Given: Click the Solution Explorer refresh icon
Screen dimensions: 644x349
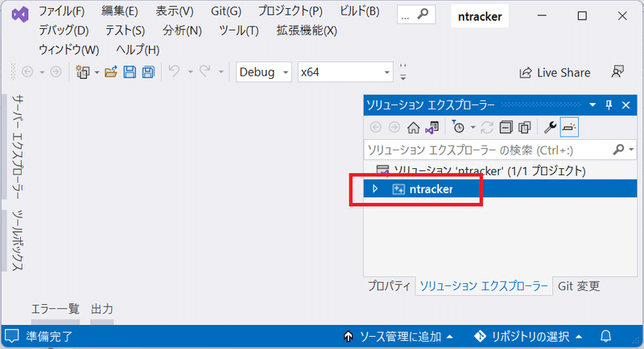Looking at the screenshot, I should (x=487, y=128).
